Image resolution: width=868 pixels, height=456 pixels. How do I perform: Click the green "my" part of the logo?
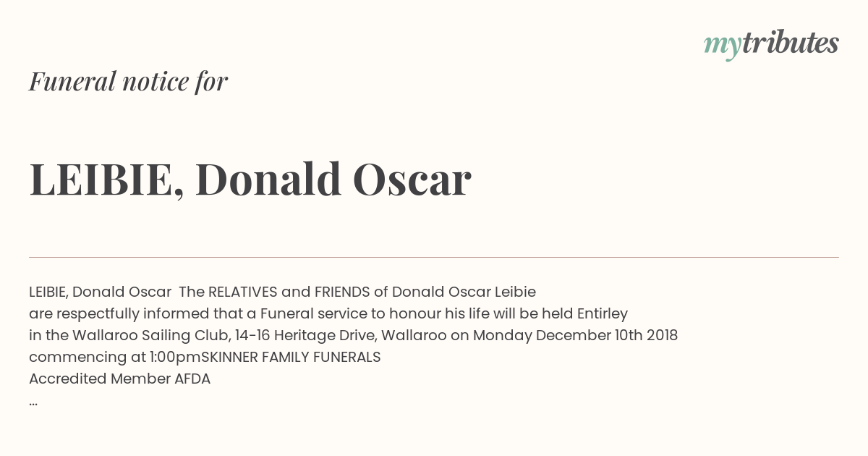pos(723,46)
